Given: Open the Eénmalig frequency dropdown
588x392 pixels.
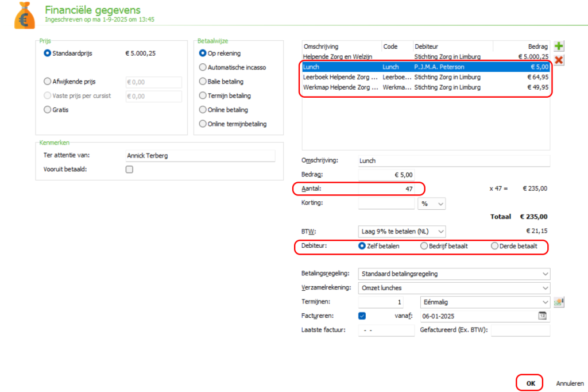Looking at the screenshot, I should [485, 302].
